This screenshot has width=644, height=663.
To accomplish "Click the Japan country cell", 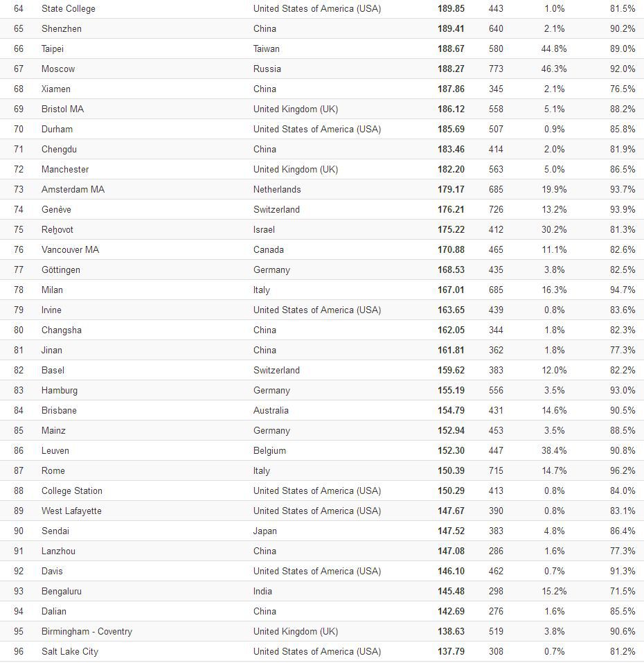I will click(x=265, y=531).
